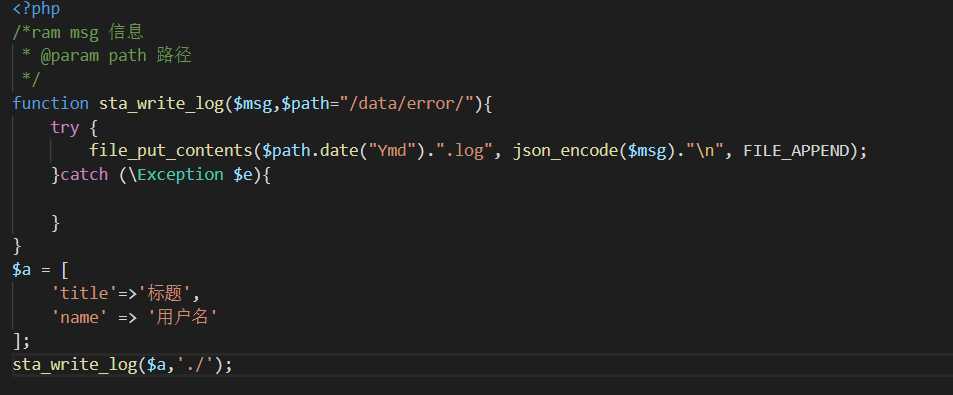
Task: Click the '用户名' string value
Action: tap(183, 317)
